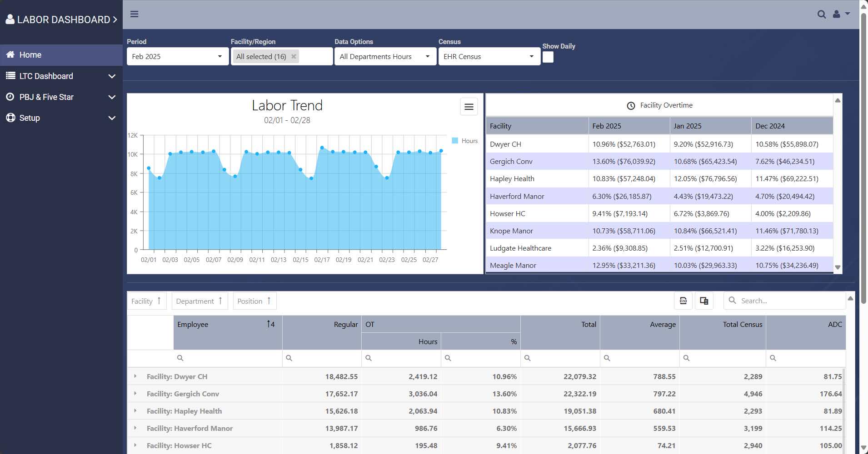Click the table Search input field

[x=790, y=301]
